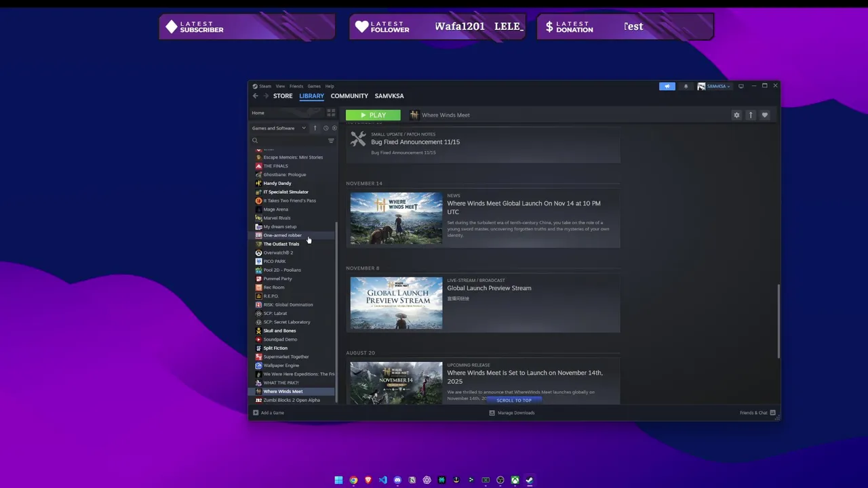Click the wrench patch notes icon

358,139
